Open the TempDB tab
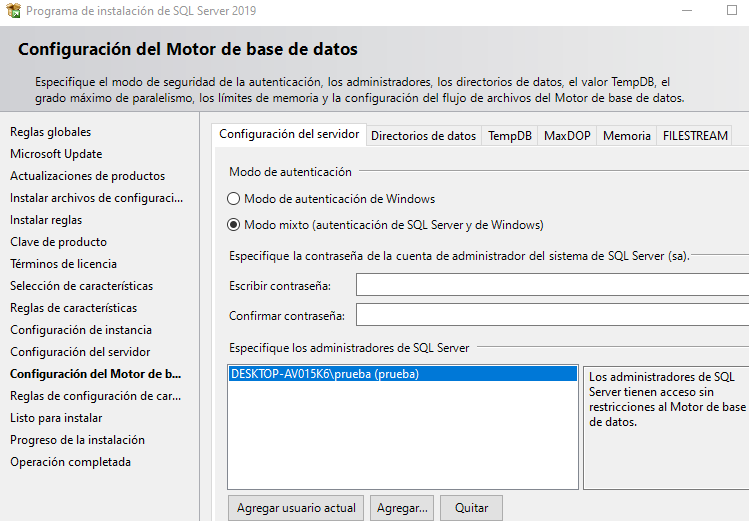749x521 pixels. click(510, 136)
